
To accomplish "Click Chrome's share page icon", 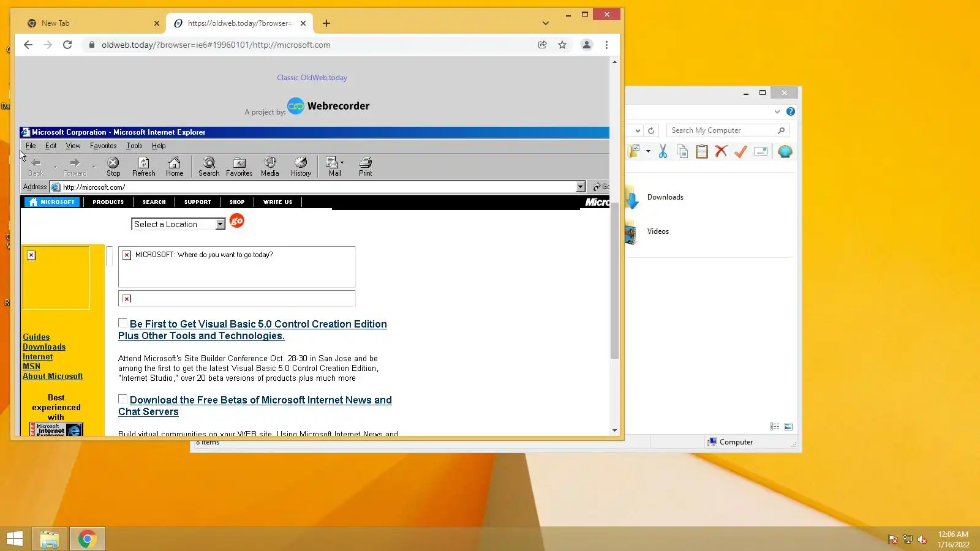I will pos(542,45).
